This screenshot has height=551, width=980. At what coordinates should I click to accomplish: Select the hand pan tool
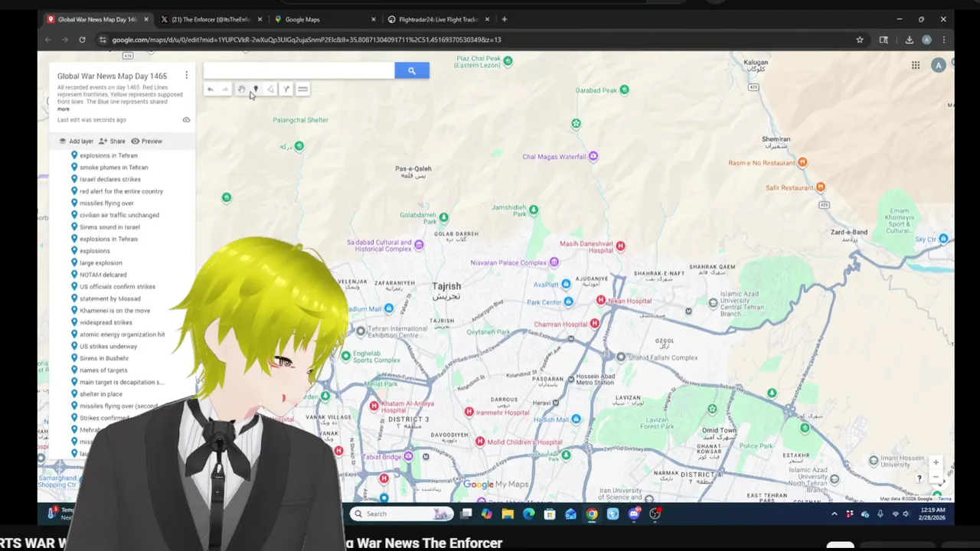point(240,90)
